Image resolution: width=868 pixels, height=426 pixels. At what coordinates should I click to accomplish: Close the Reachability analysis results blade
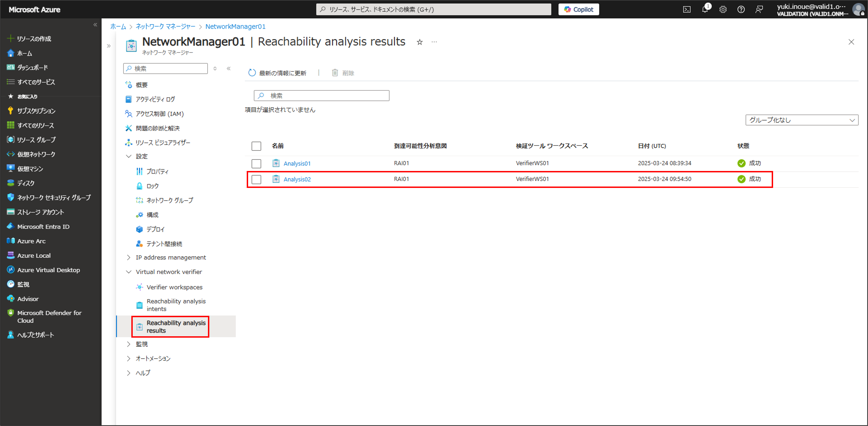click(x=851, y=42)
